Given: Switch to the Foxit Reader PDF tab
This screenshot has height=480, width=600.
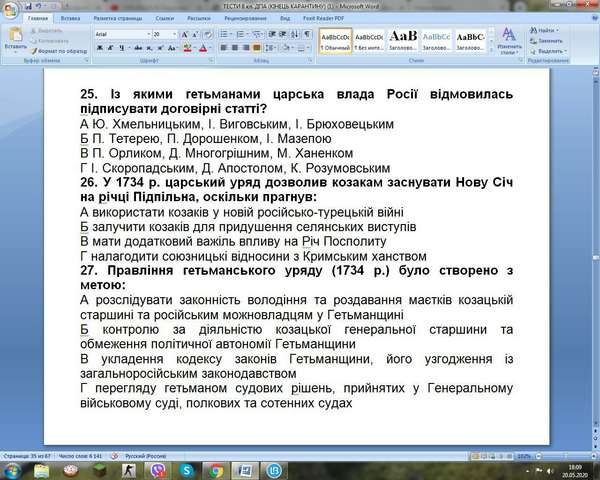Looking at the screenshot, I should (323, 18).
